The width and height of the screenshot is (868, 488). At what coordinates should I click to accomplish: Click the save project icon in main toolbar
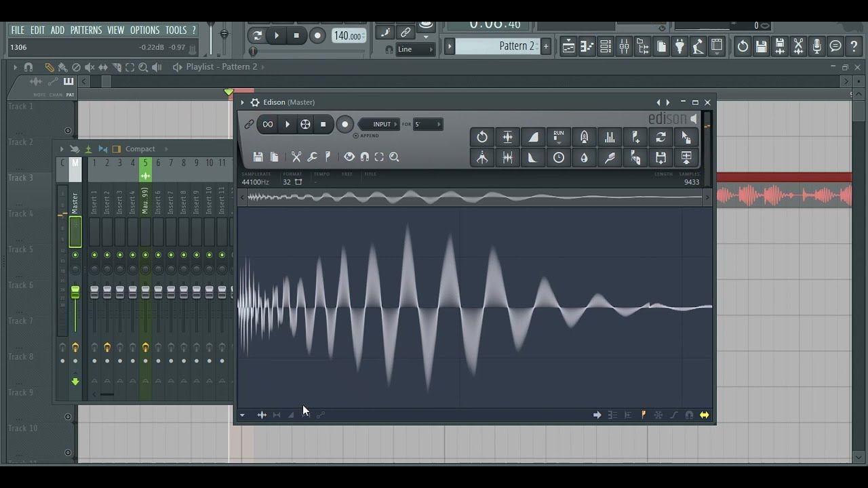[x=762, y=46]
